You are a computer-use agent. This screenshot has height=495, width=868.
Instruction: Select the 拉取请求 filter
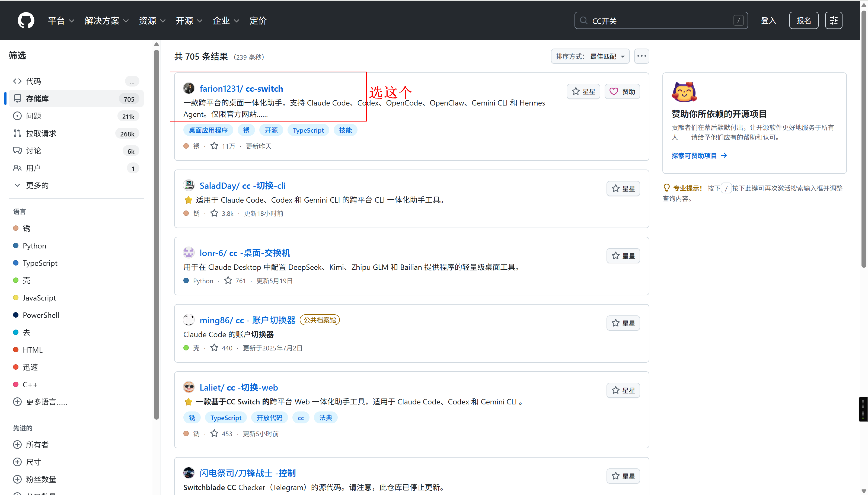coord(76,133)
